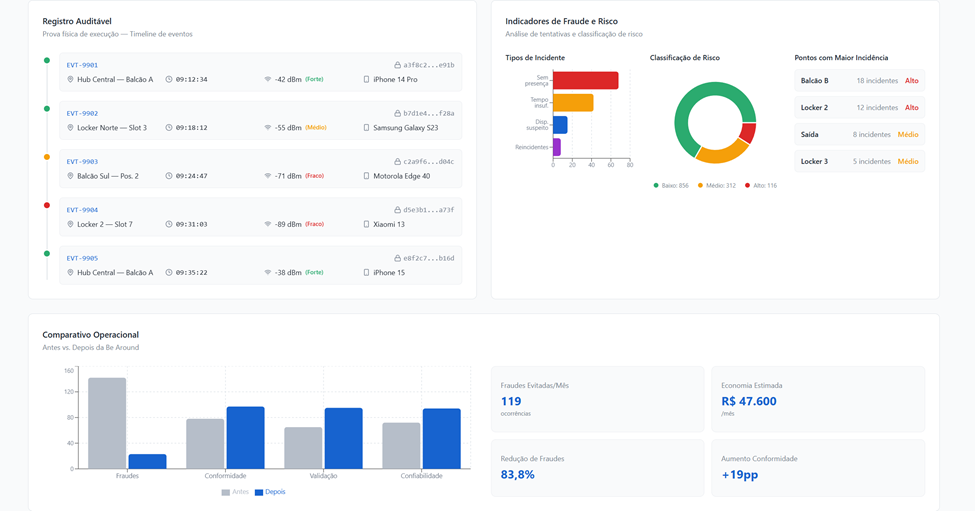Click the red timeline dot for EVT-9904
975x511 pixels.
coord(47,205)
